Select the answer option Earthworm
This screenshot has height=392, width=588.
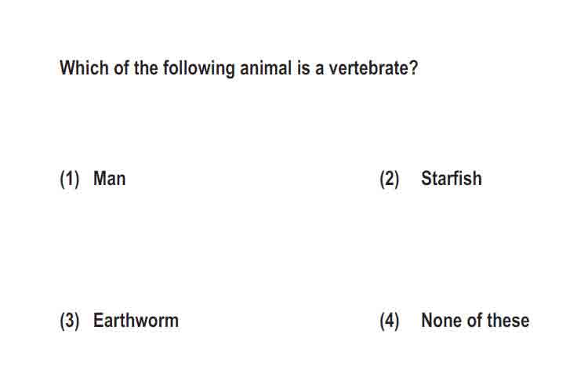pos(136,321)
